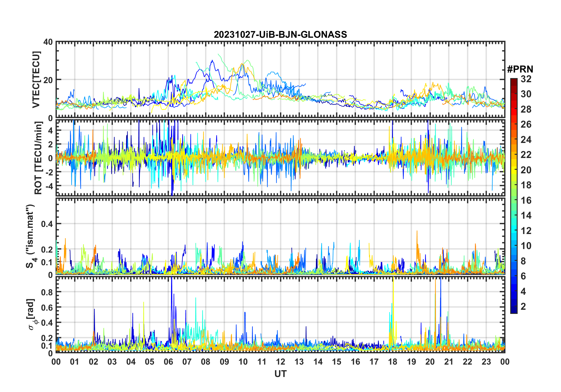Click the colorbar tick label 16
The width and height of the screenshot is (561, 392).
[526, 200]
